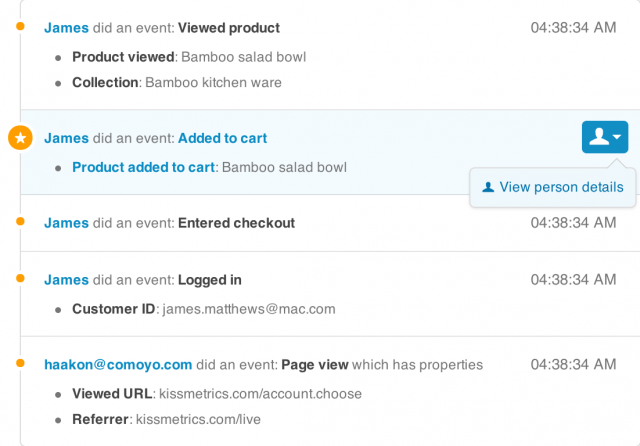Click Product added to cart property link
This screenshot has width=640, height=446.
(x=143, y=167)
